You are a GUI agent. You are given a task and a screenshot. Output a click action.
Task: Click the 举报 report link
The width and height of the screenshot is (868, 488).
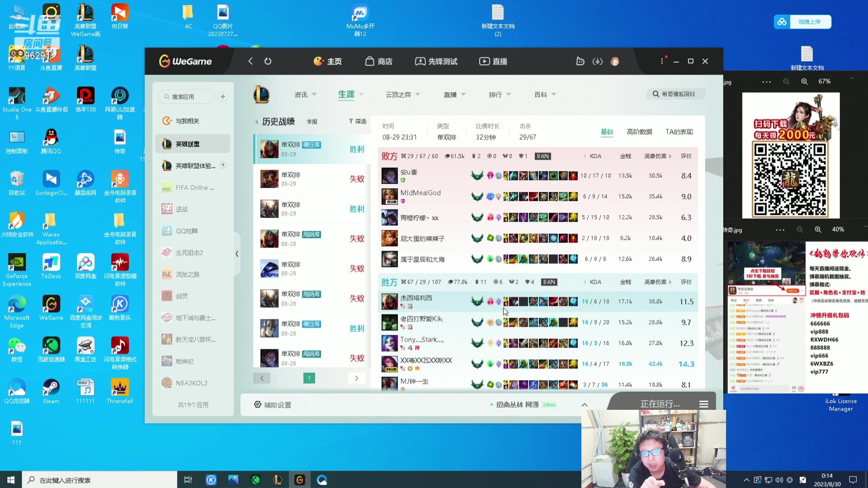tap(312, 122)
